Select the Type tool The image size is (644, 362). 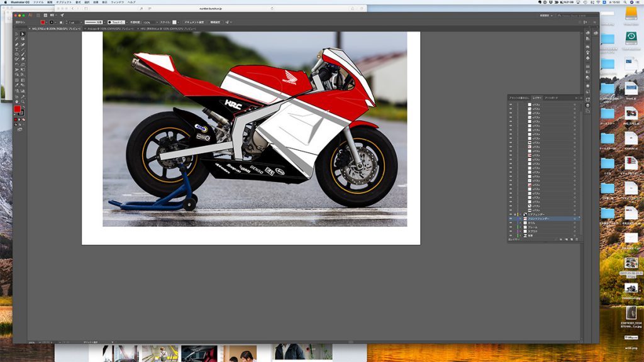[x=17, y=50]
